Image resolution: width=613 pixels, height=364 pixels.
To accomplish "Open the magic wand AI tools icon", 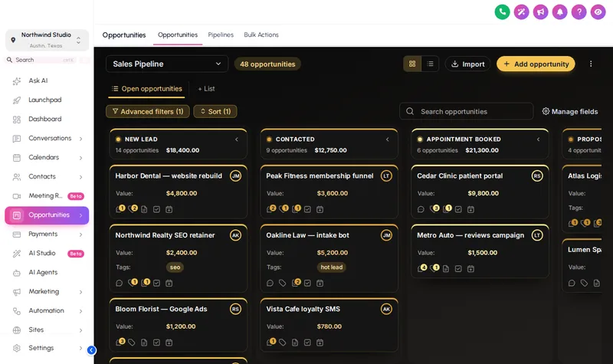I will (x=521, y=12).
